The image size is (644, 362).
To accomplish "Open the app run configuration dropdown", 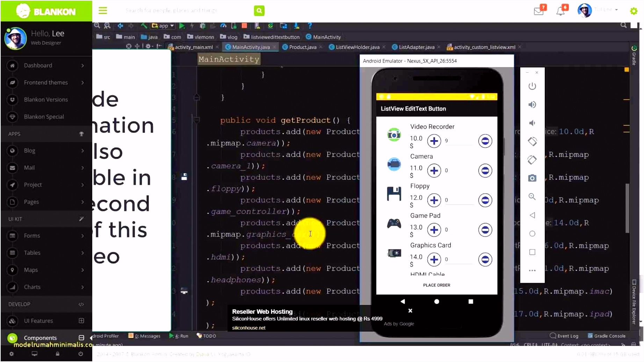I will (x=163, y=26).
